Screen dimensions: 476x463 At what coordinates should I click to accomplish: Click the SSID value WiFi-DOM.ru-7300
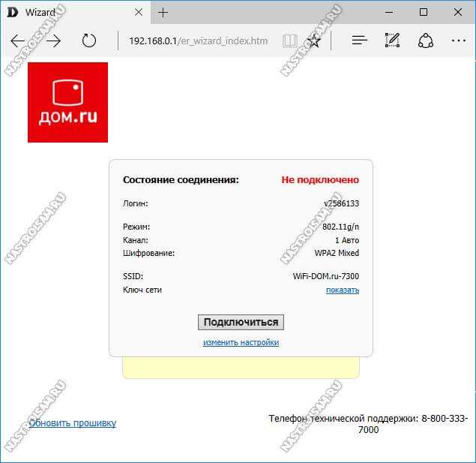(x=326, y=276)
